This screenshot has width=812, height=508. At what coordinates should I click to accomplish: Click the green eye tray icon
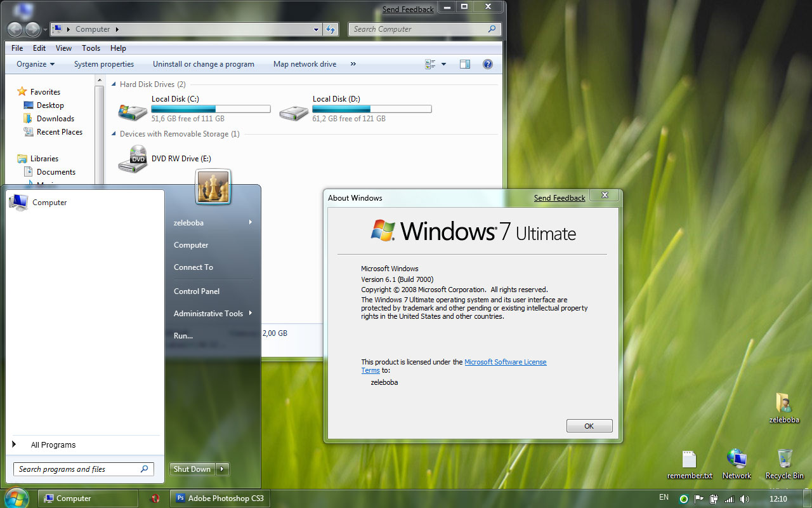pos(683,499)
